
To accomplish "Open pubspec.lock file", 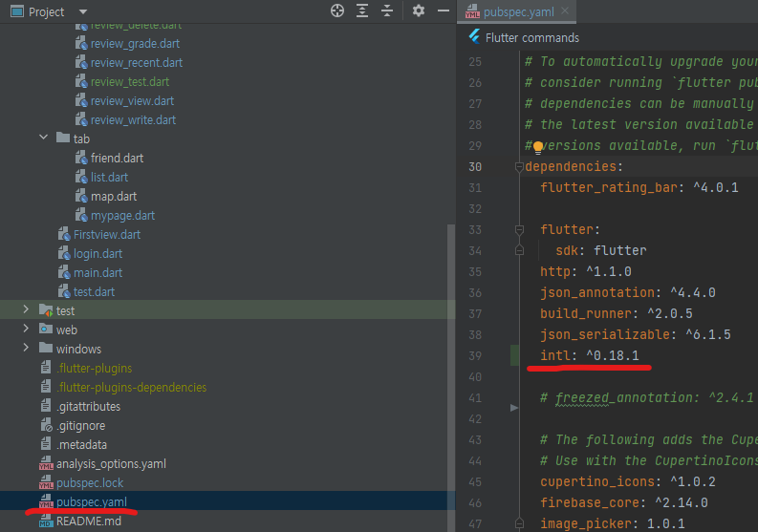I will click(x=90, y=482).
